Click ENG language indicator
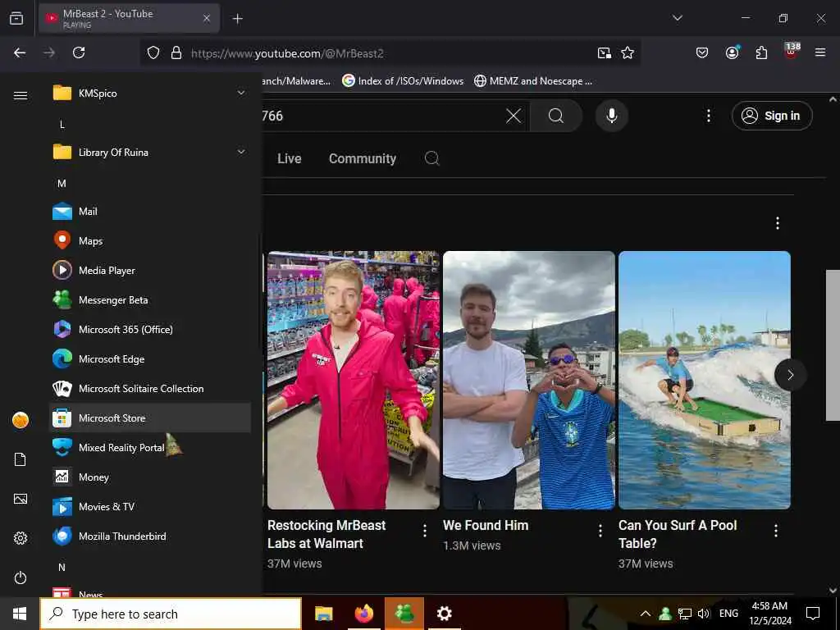 point(728,614)
